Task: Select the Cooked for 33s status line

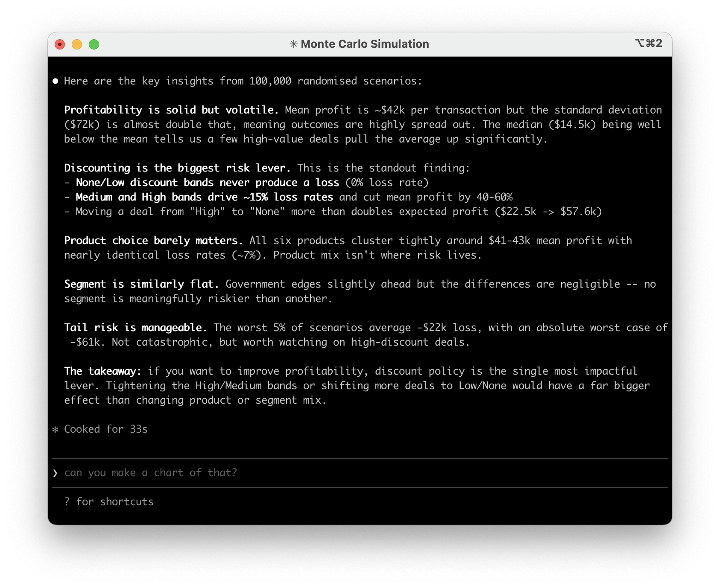Action: coord(105,429)
